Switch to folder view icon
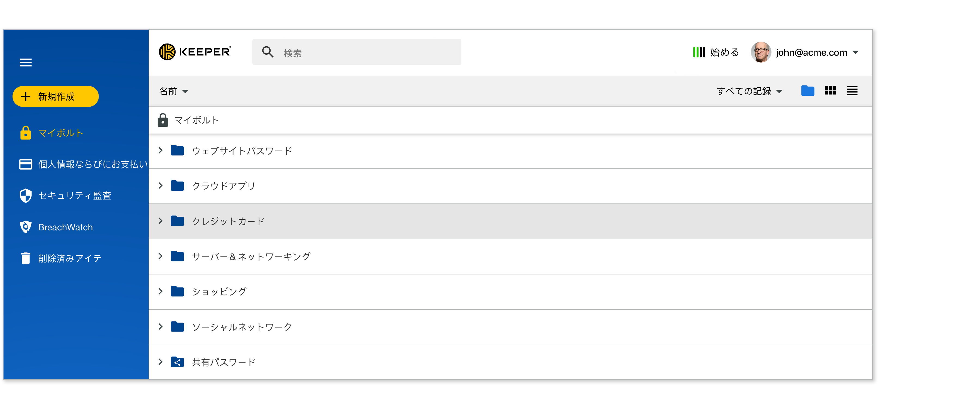The width and height of the screenshot is (980, 408). click(x=807, y=91)
